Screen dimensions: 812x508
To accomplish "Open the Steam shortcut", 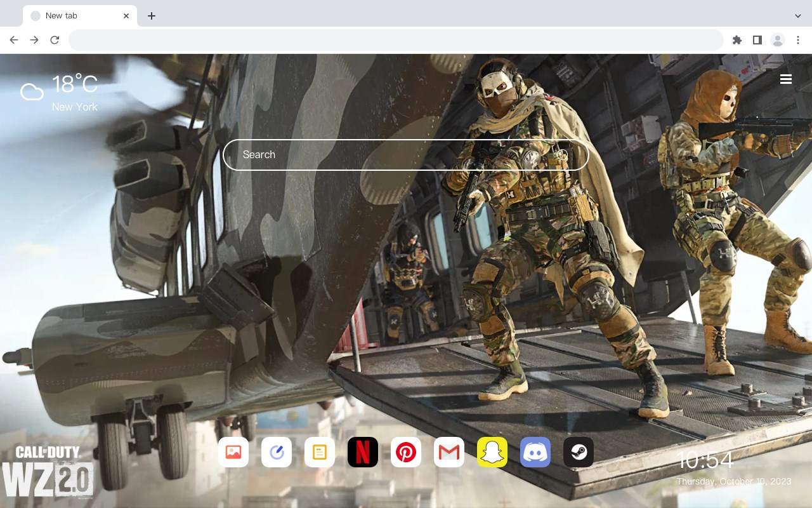I will 579,452.
